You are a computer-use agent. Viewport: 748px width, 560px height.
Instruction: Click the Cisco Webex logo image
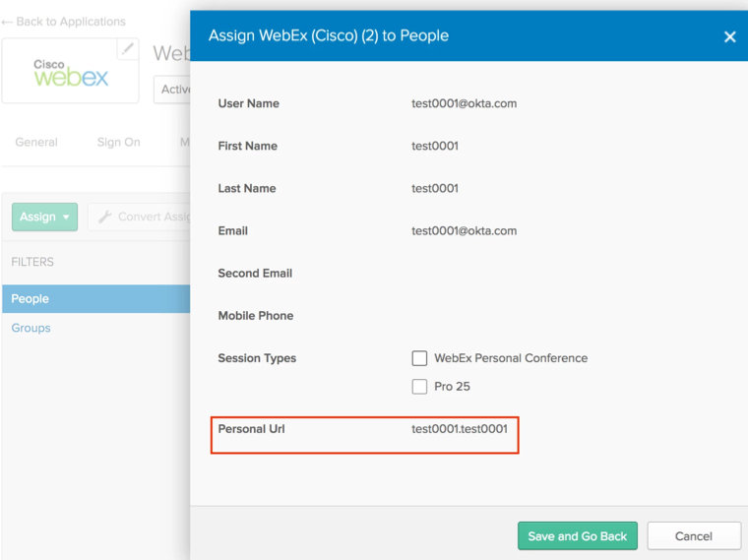coord(70,72)
